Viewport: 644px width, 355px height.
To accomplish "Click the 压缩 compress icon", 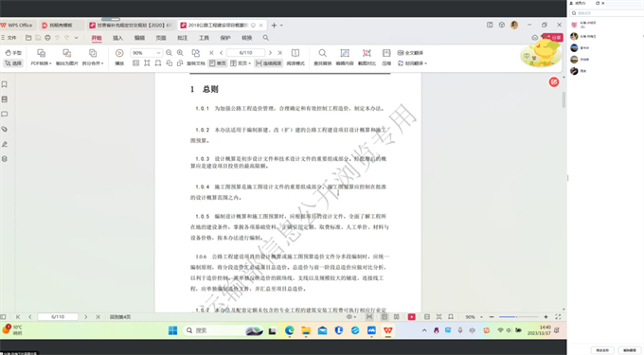I will click(386, 57).
